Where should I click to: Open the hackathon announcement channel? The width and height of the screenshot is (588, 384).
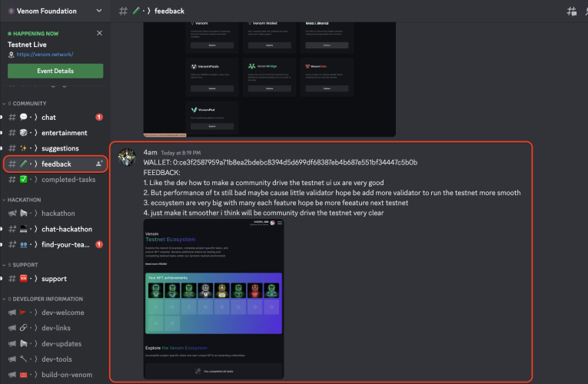pyautogui.click(x=55, y=214)
